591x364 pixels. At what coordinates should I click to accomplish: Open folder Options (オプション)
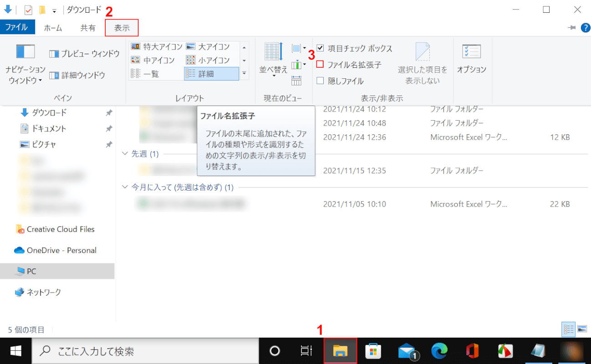(x=472, y=59)
